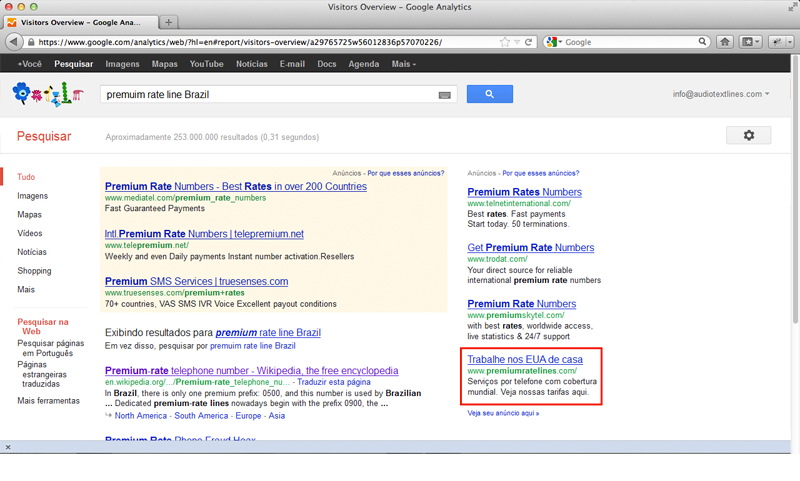The width and height of the screenshot is (800, 481).
Task: Bookmark page with the star icon
Action: 505,42
